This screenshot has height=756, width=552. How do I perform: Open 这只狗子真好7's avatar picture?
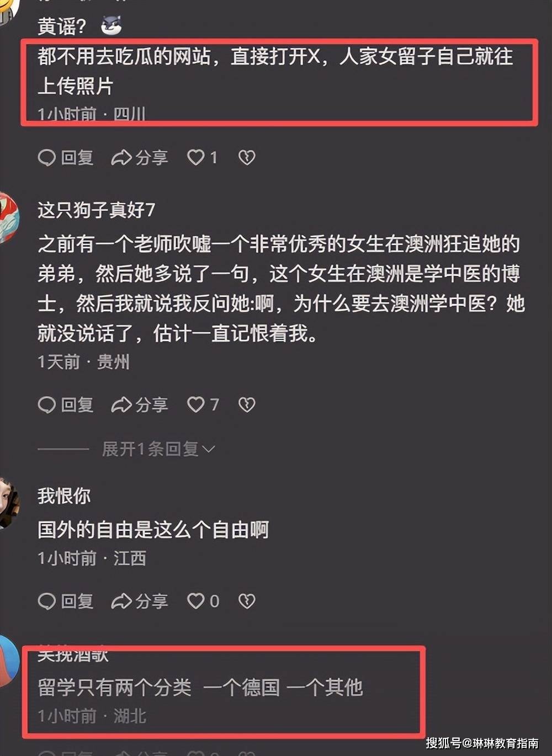click(x=9, y=217)
